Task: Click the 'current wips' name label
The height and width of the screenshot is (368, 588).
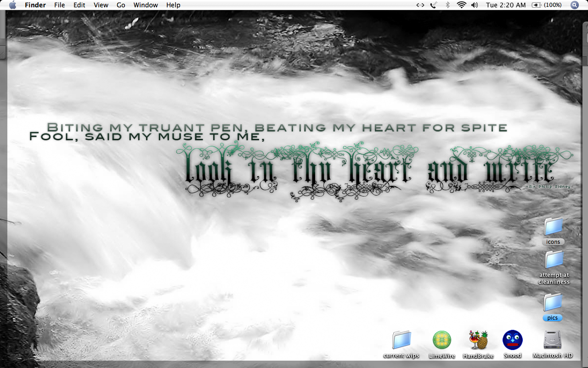Action: point(401,356)
